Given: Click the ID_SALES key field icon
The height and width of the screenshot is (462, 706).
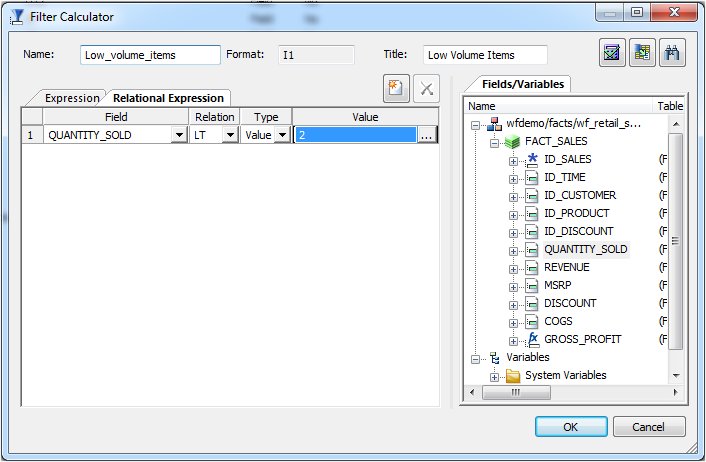Looking at the screenshot, I should 532,160.
